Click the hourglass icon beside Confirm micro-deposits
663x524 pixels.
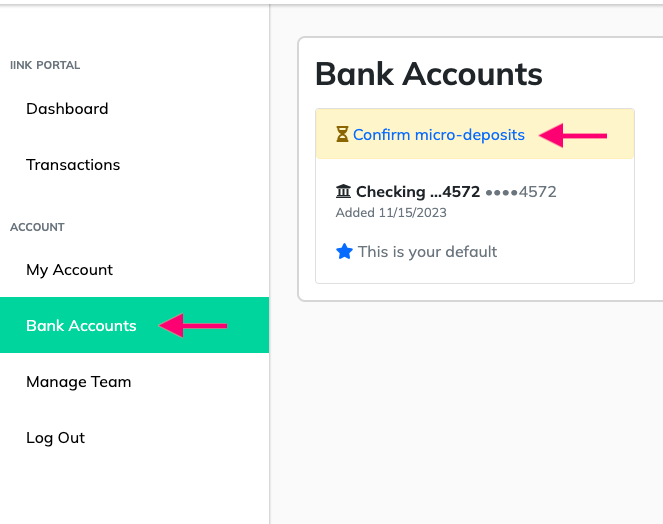(x=342, y=134)
